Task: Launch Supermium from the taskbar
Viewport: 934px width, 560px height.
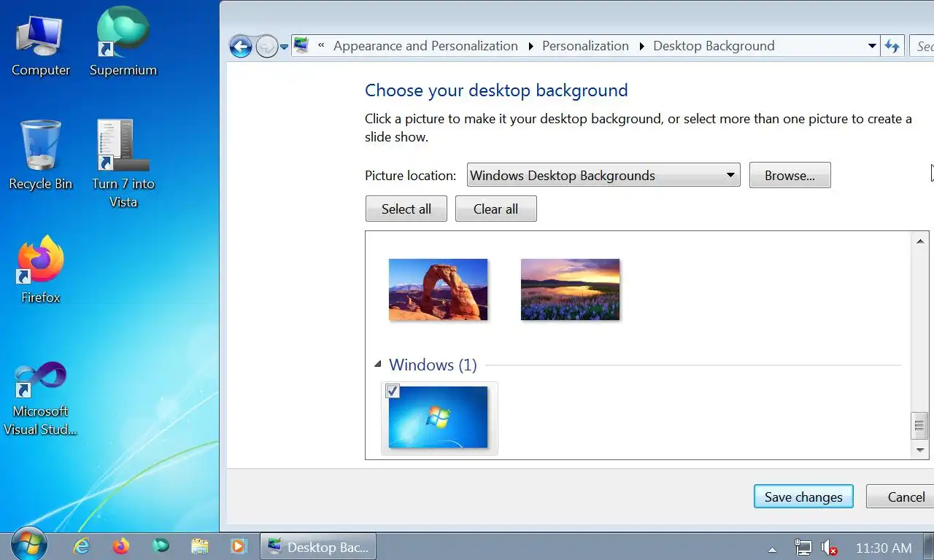Action: point(161,546)
